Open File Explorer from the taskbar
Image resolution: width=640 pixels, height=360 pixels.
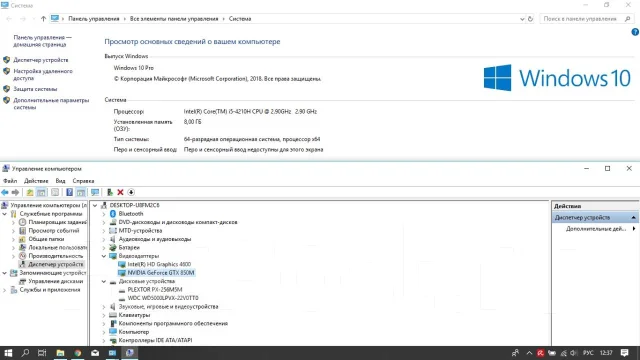point(60,353)
